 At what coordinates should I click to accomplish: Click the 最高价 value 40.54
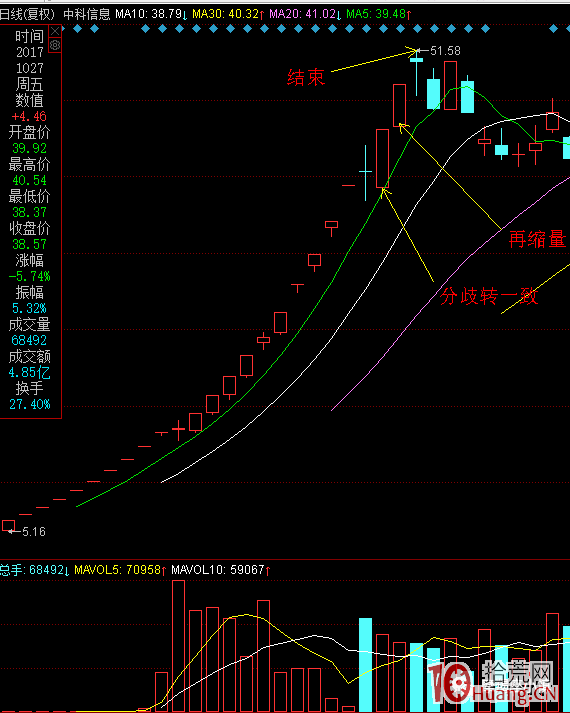tap(30, 180)
